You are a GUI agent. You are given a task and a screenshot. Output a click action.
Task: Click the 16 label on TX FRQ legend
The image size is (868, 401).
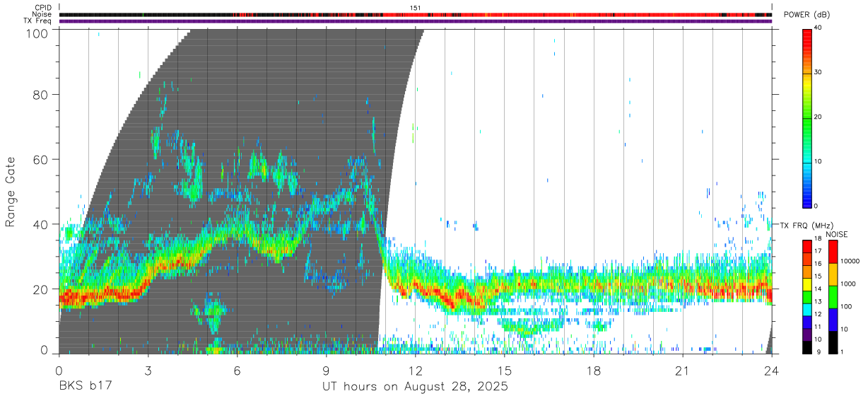(819, 263)
